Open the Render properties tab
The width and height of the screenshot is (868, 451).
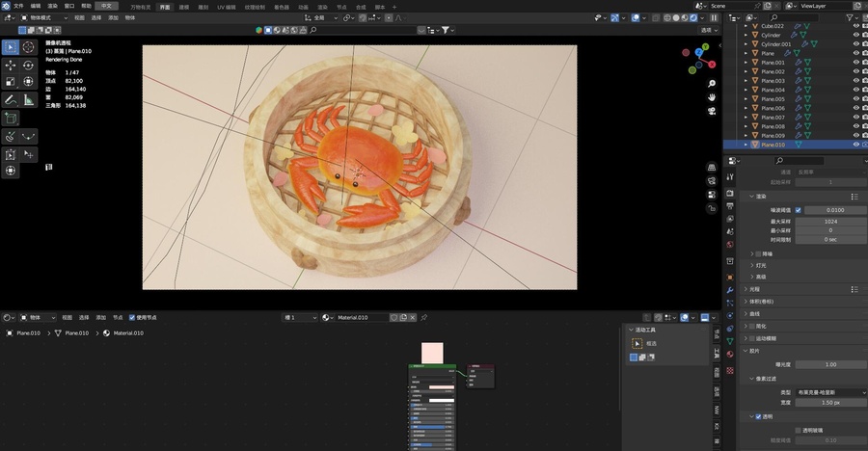[x=730, y=193]
